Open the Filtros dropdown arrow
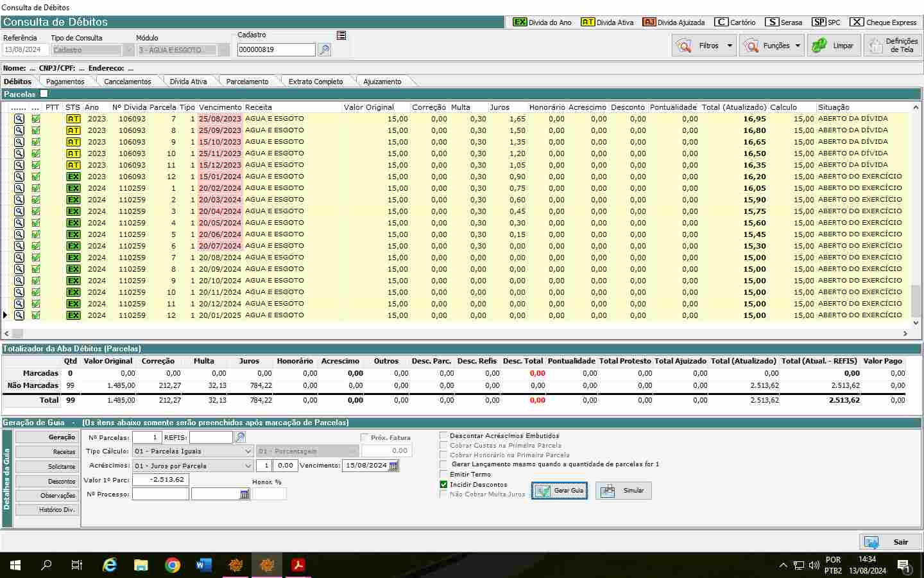This screenshot has width=924, height=578. (x=730, y=46)
